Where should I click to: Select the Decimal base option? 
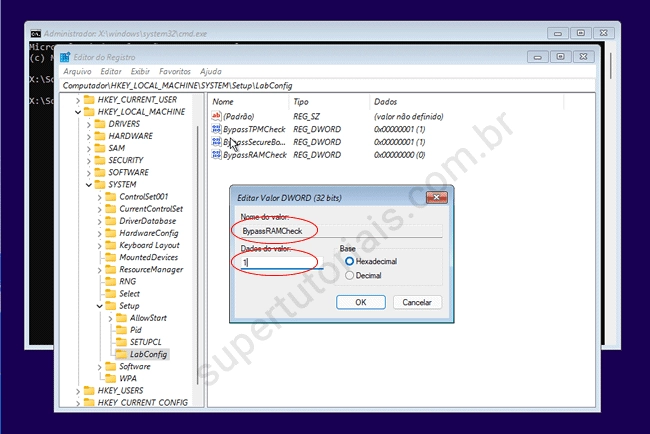pyautogui.click(x=349, y=275)
